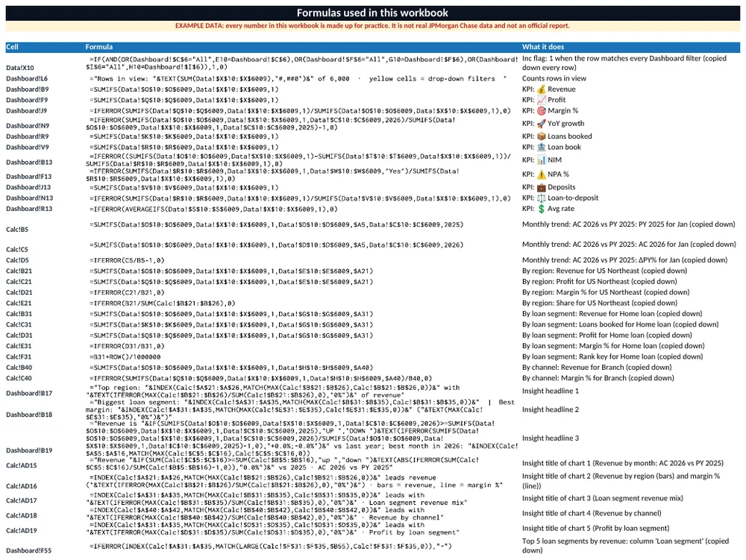Select the cell reference "Data!X10"
Viewport: 746px width, 560px height.
pyautogui.click(x=20, y=68)
